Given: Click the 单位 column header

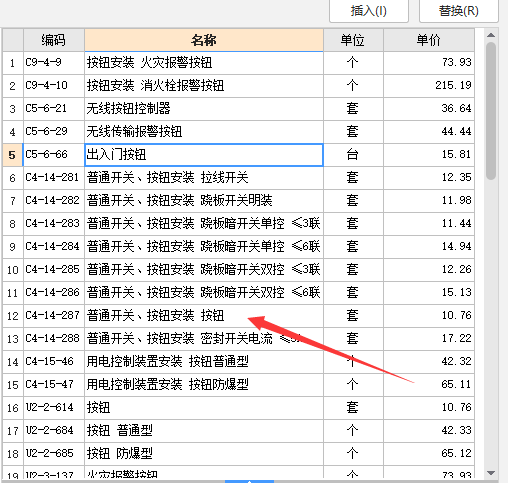Looking at the screenshot, I should pyautogui.click(x=353, y=40).
